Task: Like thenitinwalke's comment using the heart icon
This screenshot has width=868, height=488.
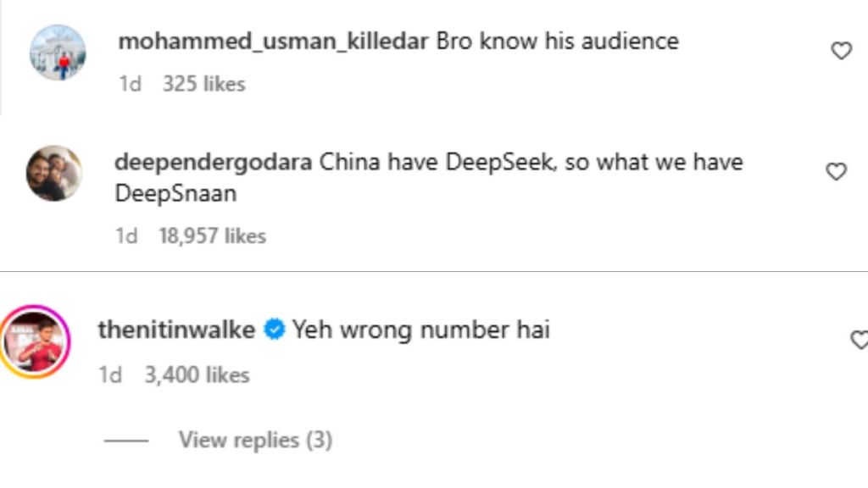Action: 859,341
